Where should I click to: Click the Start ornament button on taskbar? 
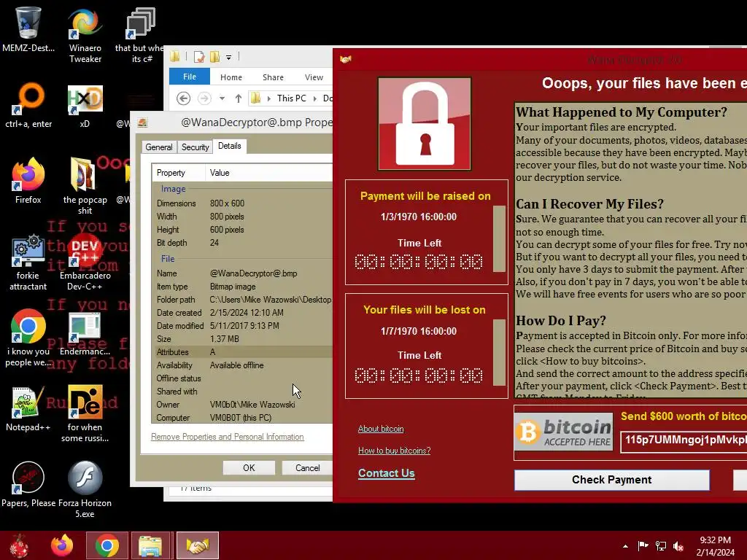20,545
